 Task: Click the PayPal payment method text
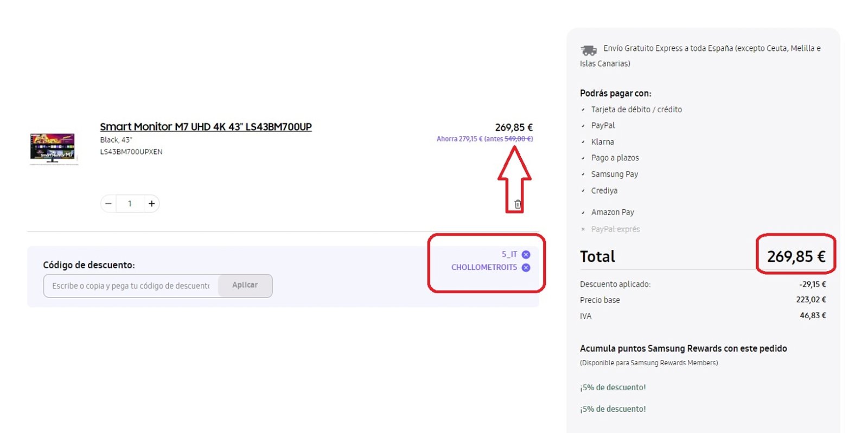[603, 125]
